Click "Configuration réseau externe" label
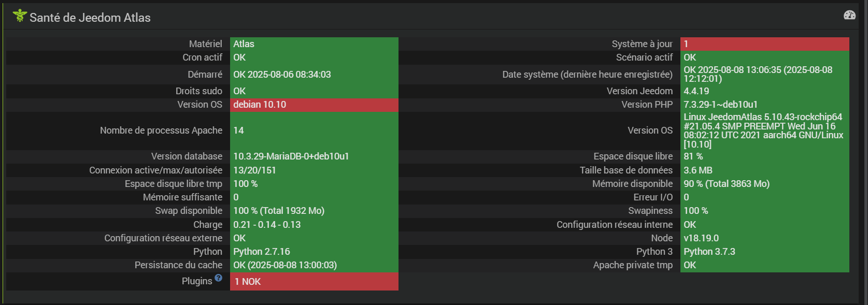This screenshot has width=868, height=305. [x=163, y=238]
